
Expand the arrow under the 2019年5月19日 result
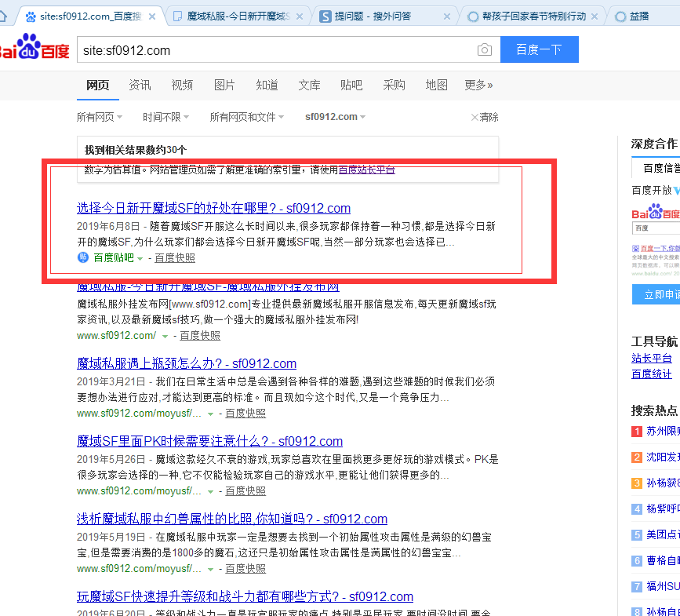(210, 569)
